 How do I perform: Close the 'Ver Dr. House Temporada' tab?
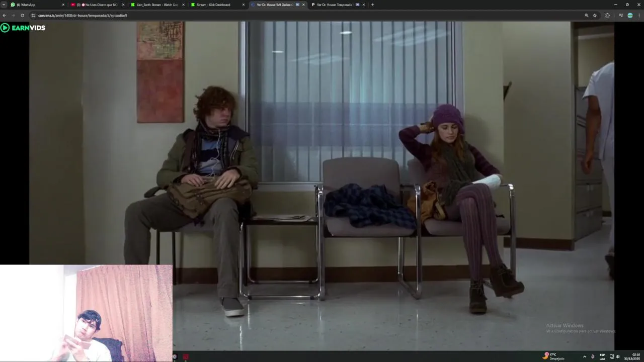363,5
